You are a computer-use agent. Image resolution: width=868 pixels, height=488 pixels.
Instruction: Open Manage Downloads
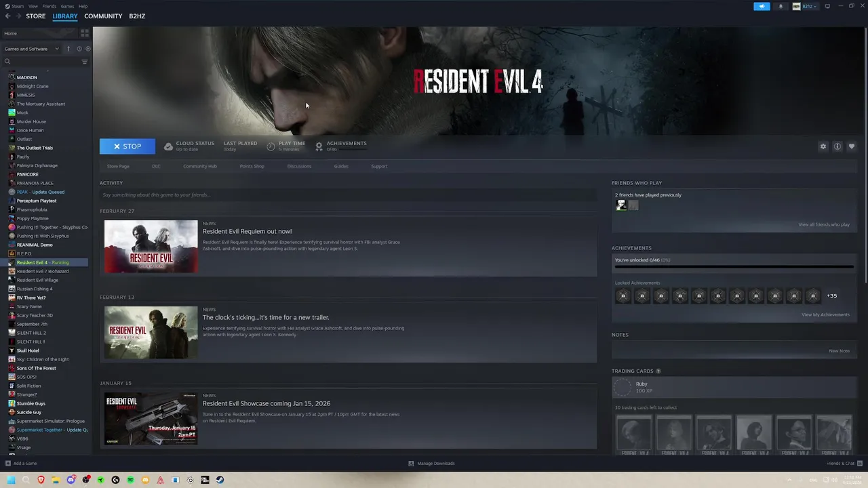click(431, 464)
